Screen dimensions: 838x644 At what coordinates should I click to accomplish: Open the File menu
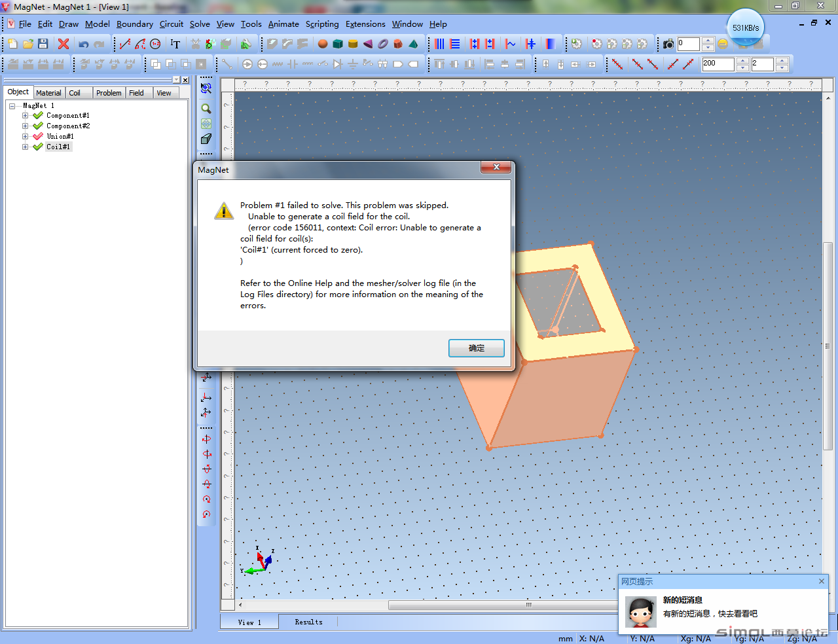click(x=25, y=24)
